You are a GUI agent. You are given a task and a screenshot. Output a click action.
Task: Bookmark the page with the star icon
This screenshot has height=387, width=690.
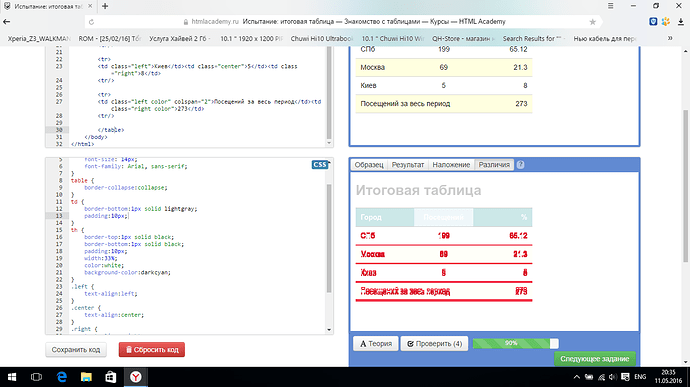[592, 22]
